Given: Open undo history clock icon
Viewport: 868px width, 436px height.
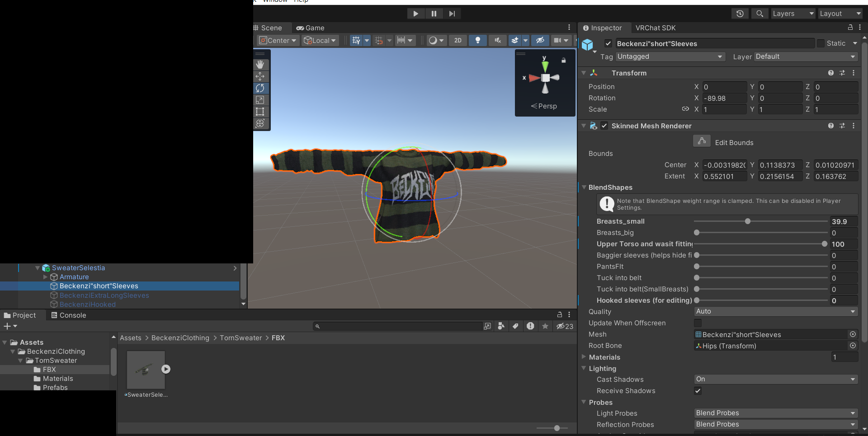Looking at the screenshot, I should [x=740, y=14].
